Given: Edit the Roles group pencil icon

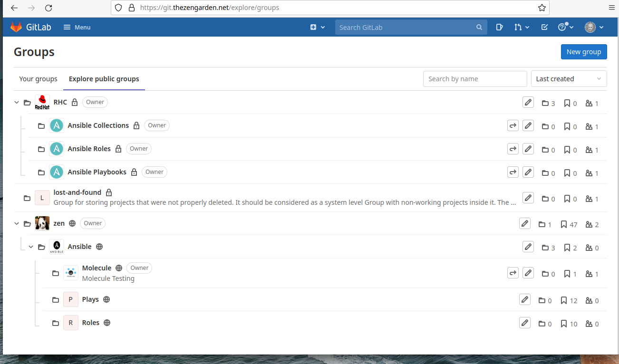Looking at the screenshot, I should point(525,323).
